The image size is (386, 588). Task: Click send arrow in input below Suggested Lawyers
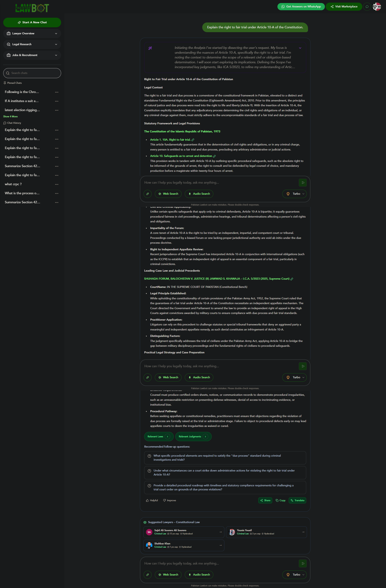tap(303, 563)
